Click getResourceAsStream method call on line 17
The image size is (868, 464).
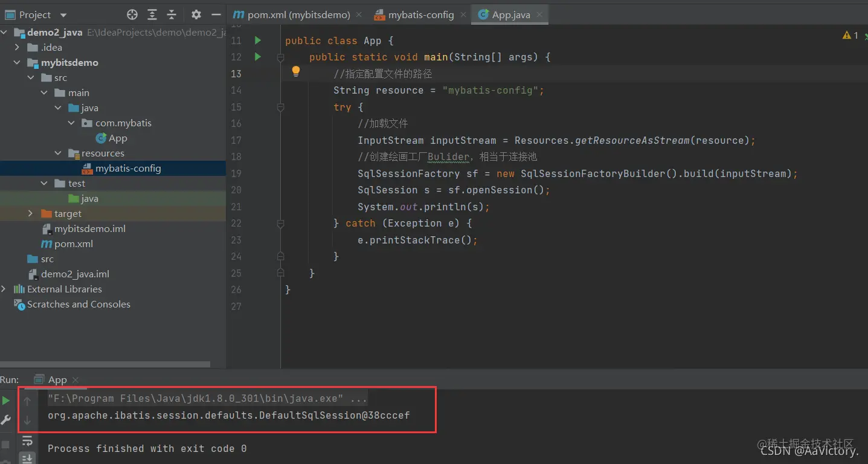coord(632,140)
